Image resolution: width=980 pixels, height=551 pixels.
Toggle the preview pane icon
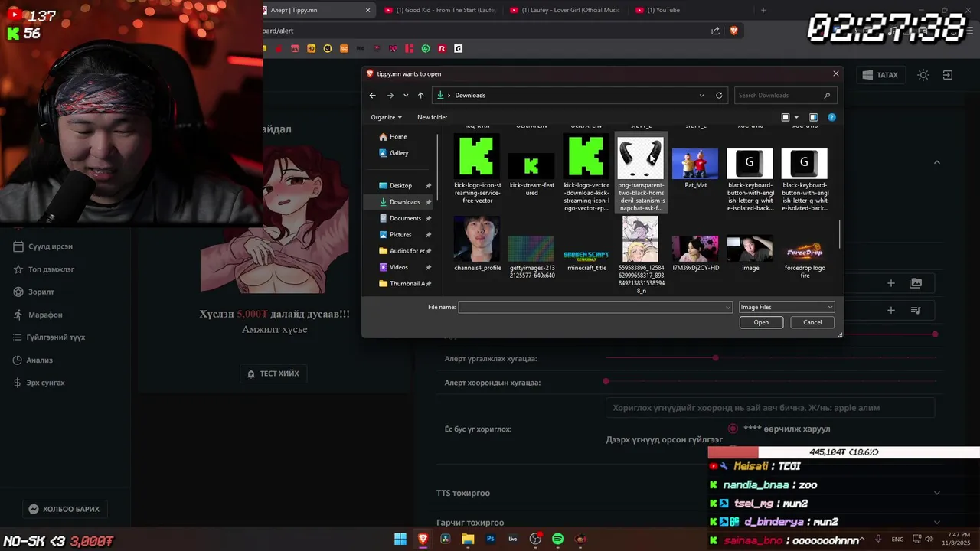(x=813, y=117)
